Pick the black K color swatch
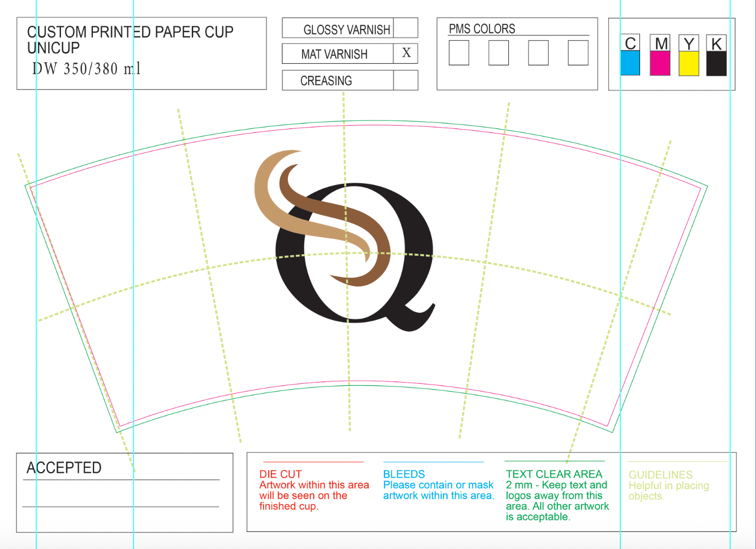The height and width of the screenshot is (549, 756). [x=716, y=63]
